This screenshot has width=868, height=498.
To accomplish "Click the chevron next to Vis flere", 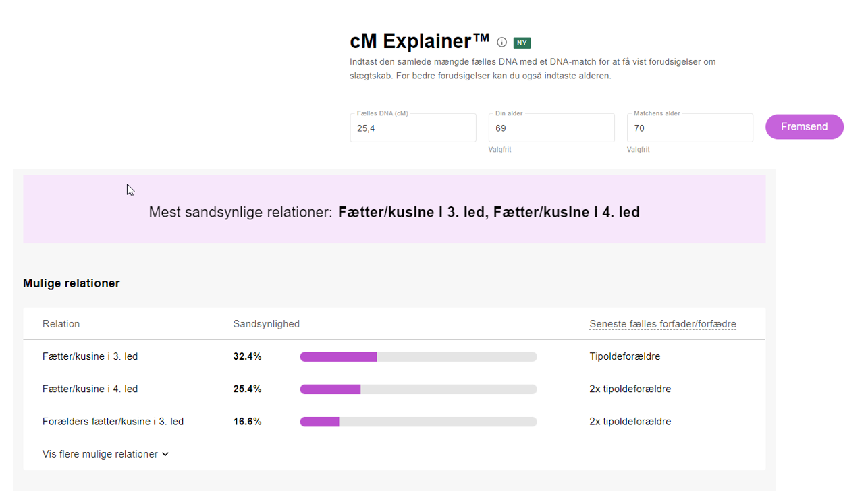I will (165, 454).
